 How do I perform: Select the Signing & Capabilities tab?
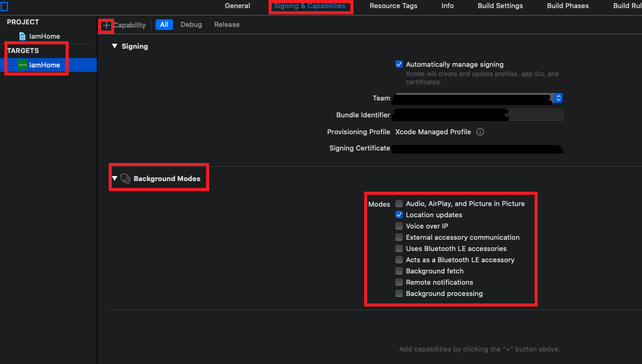tap(310, 6)
